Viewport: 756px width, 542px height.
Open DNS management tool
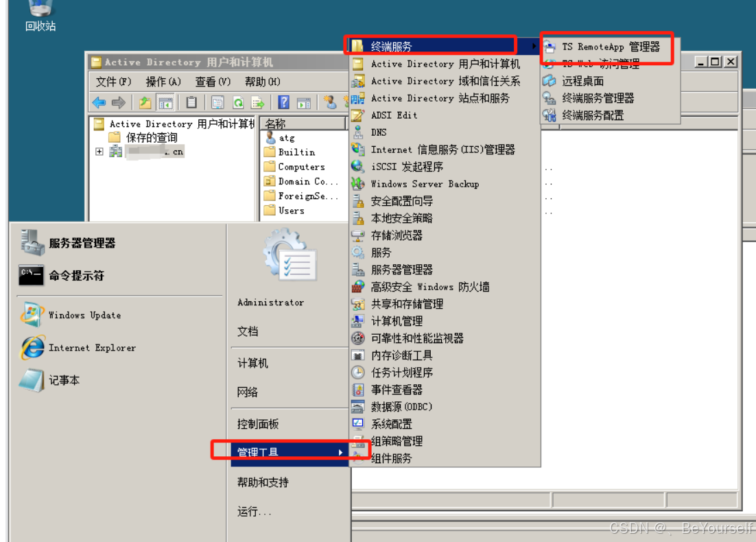444,132
